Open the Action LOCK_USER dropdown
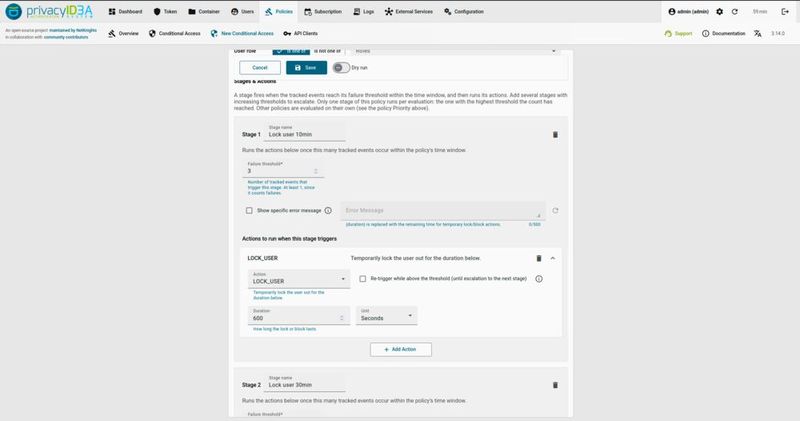 coord(299,279)
